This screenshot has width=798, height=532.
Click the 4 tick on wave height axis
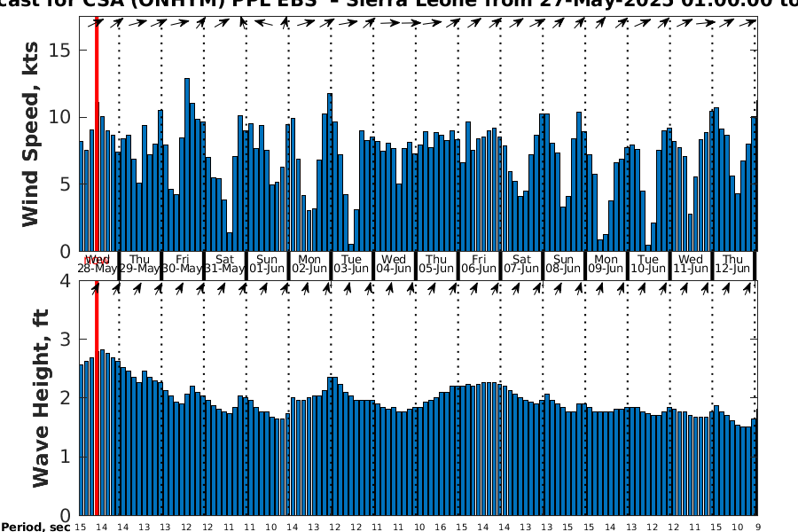[x=66, y=280]
